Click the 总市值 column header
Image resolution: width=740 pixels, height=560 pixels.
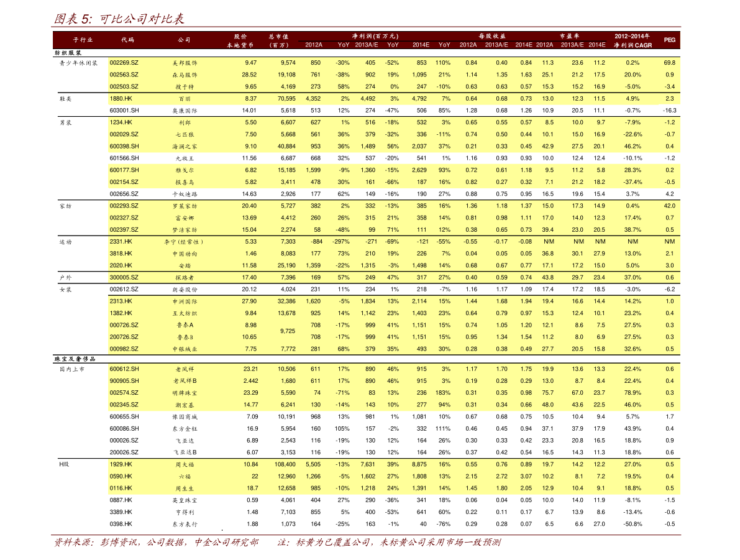(278, 40)
